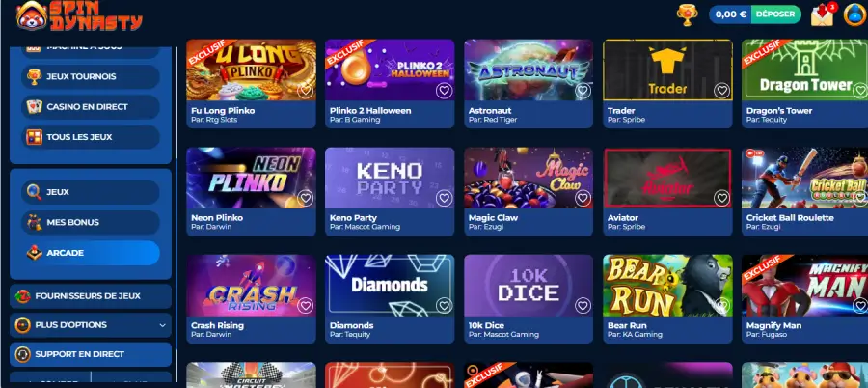Select Tous les jeux category
The height and width of the screenshot is (388, 868).
(91, 137)
